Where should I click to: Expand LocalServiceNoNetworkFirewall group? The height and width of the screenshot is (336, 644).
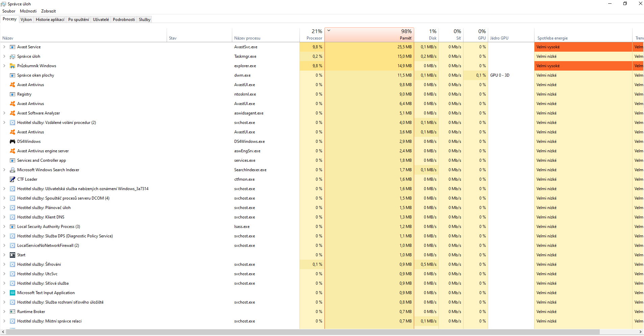4,245
